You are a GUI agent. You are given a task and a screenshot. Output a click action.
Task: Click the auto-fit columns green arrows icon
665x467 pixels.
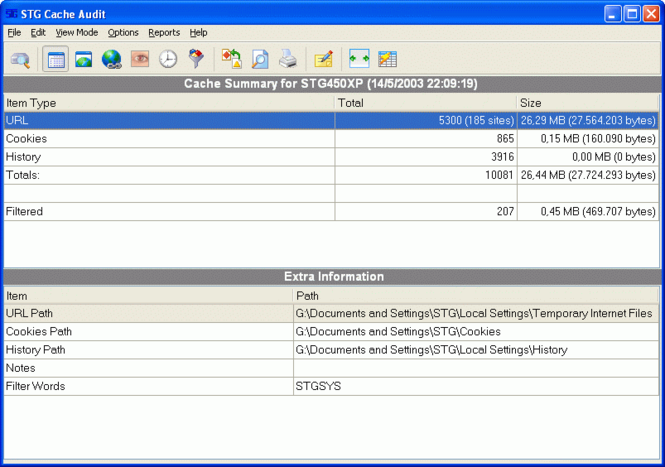point(359,59)
